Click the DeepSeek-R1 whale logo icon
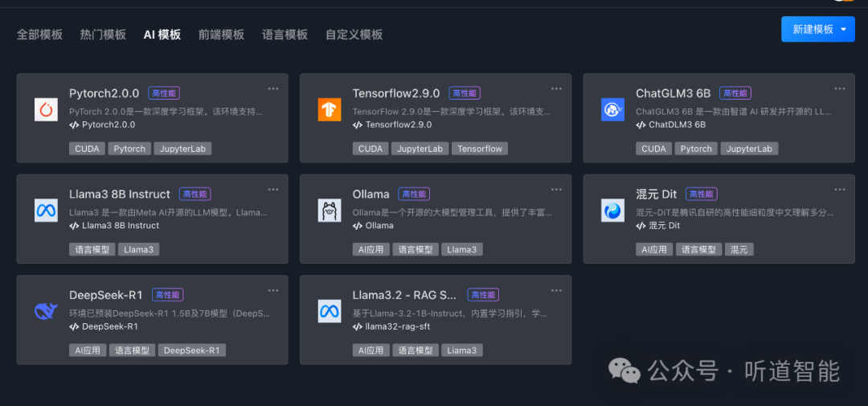The image size is (868, 406). (46, 311)
